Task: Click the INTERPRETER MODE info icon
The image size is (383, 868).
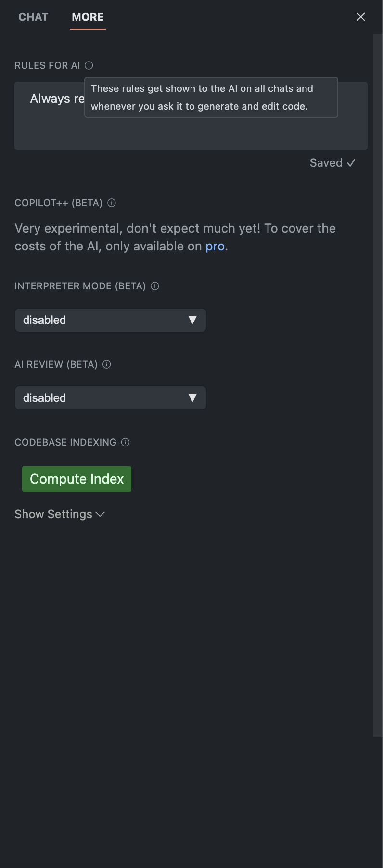Action: (x=155, y=286)
